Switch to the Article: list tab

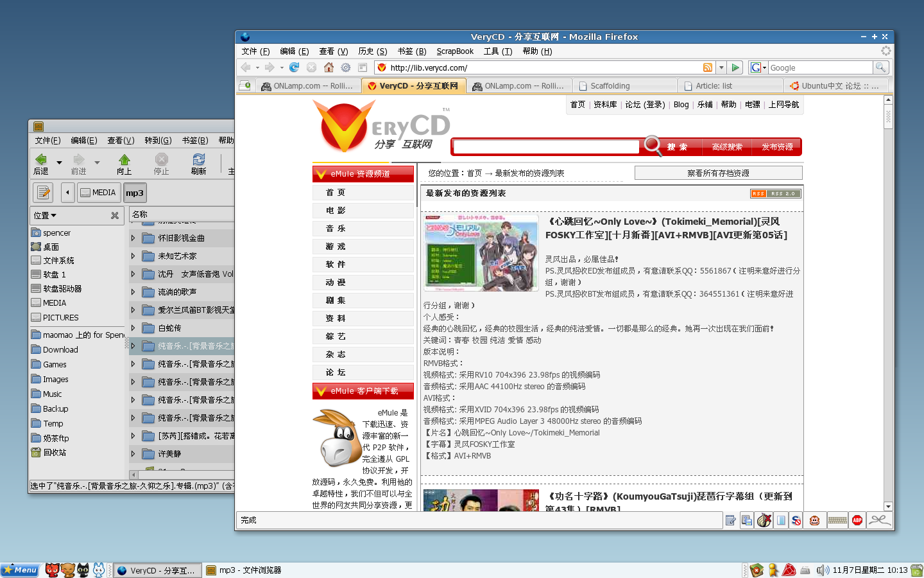click(x=731, y=85)
